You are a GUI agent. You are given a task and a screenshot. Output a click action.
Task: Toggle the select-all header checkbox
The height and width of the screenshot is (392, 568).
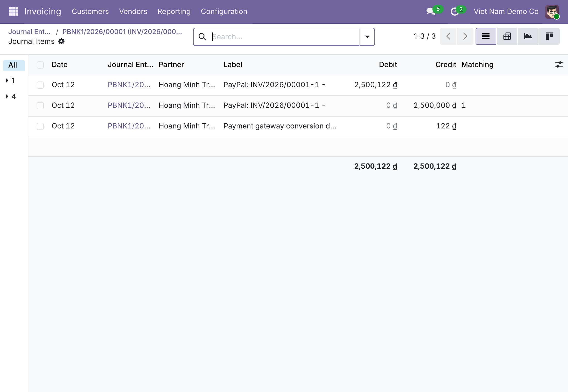pos(40,65)
